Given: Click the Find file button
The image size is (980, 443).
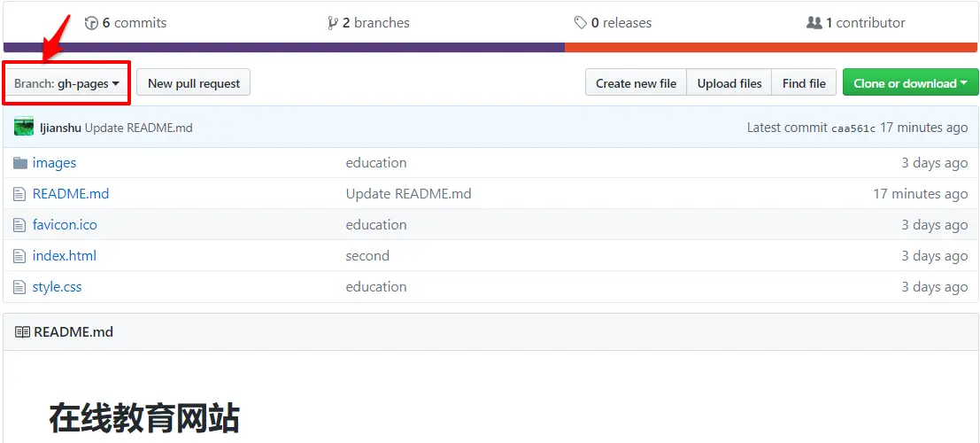Looking at the screenshot, I should 804,82.
